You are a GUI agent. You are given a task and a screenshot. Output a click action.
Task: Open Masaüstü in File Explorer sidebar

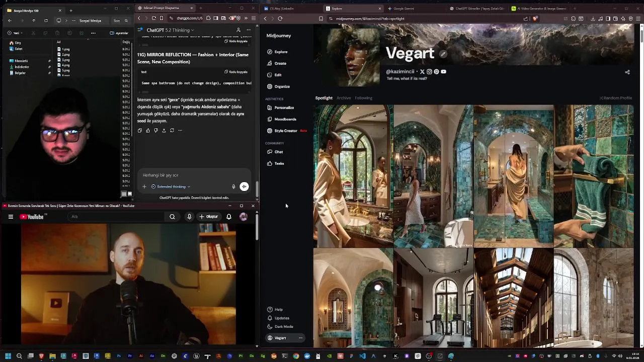[x=19, y=61]
